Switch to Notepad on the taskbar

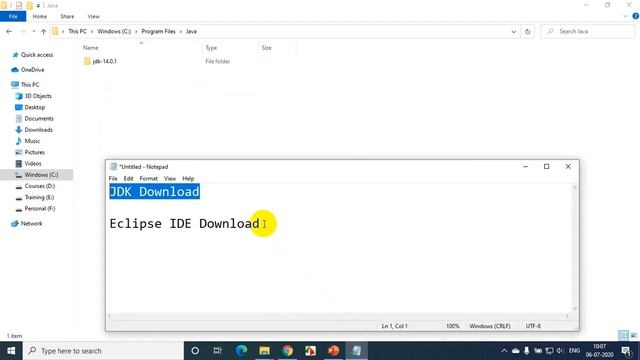click(x=357, y=351)
